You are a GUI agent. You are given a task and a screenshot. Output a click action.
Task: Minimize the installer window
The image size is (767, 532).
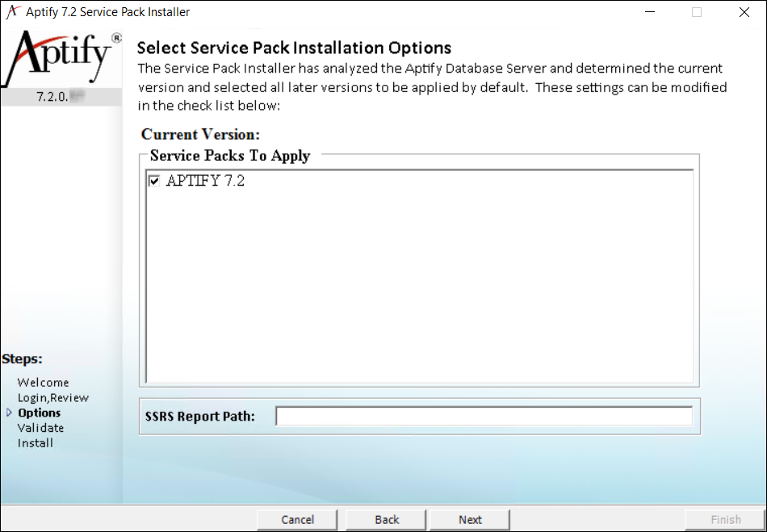coord(650,12)
